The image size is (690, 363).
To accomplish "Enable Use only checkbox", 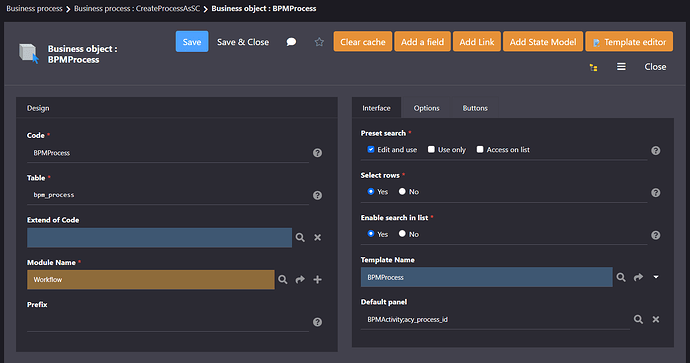I will tap(431, 150).
